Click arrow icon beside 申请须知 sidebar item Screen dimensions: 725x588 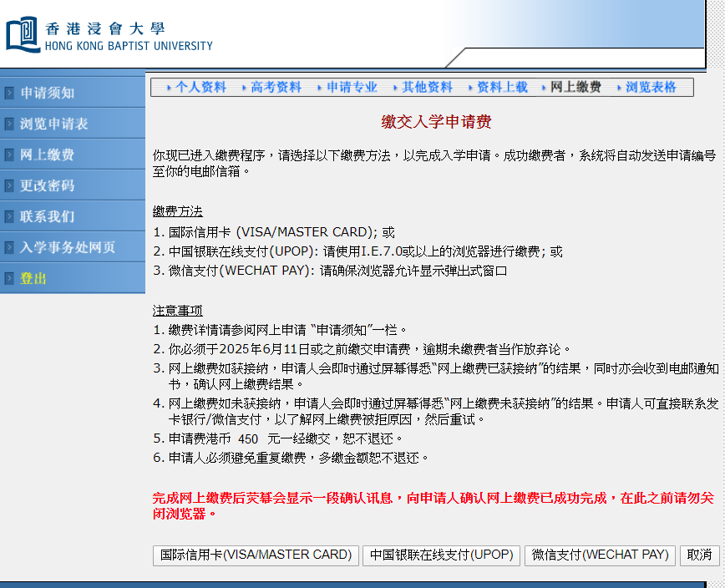[x=9, y=93]
